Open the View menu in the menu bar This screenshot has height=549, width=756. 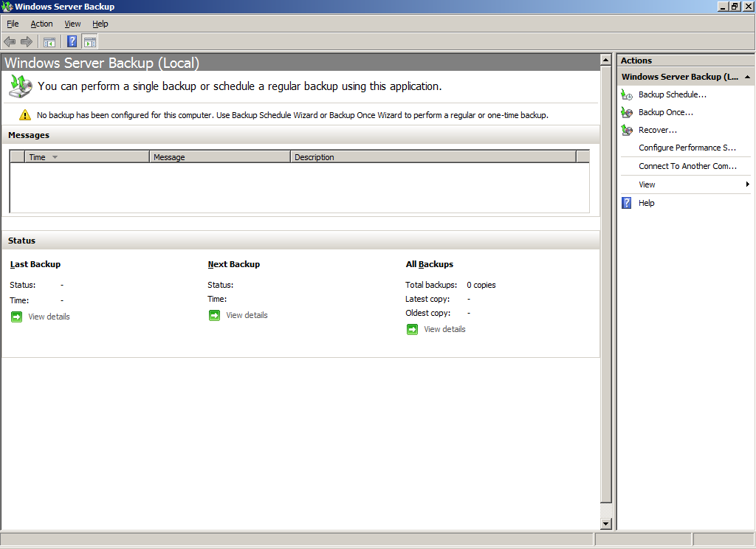(x=72, y=24)
